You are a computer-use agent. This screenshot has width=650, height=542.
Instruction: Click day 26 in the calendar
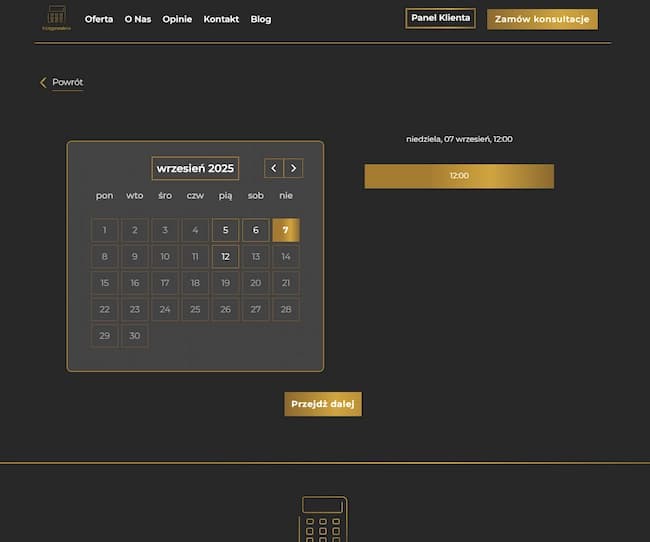coord(226,309)
